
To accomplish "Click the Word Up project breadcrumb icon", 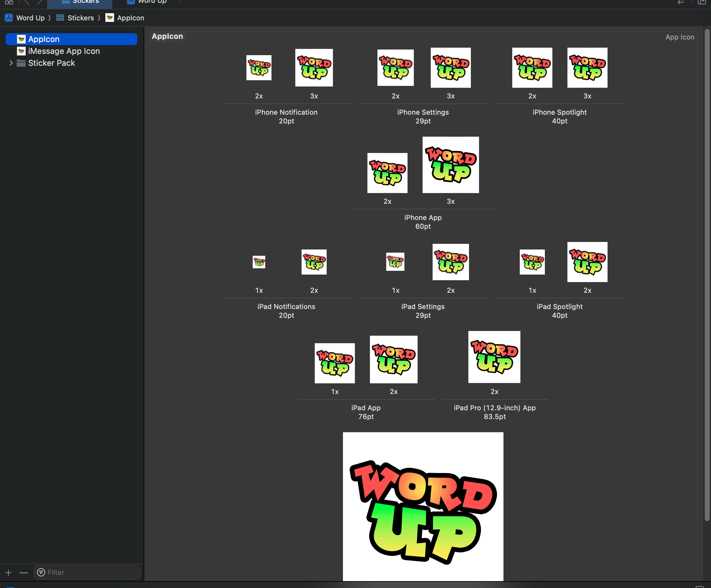I will [9, 18].
